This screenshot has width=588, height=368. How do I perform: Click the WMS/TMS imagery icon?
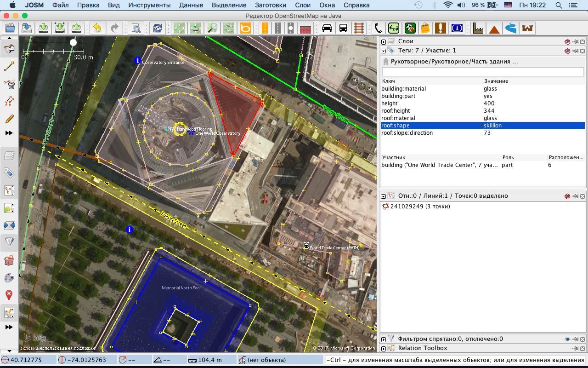click(x=228, y=28)
